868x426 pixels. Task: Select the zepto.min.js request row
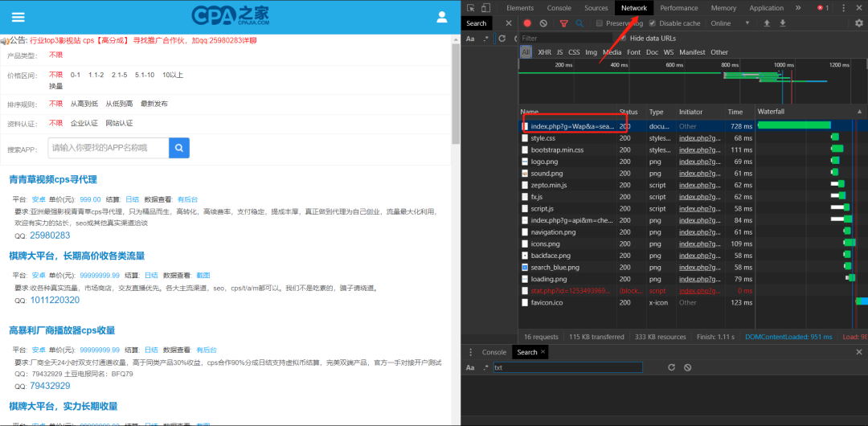pos(637,185)
